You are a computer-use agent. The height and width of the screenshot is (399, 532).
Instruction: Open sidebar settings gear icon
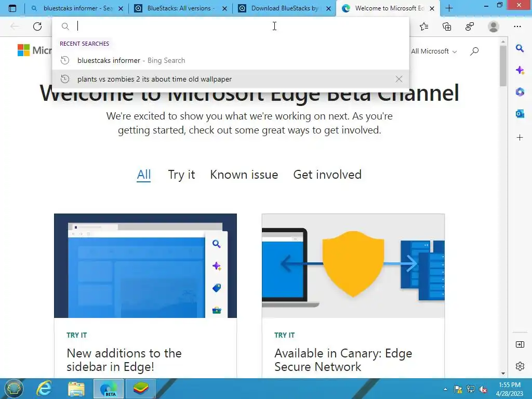click(520, 366)
